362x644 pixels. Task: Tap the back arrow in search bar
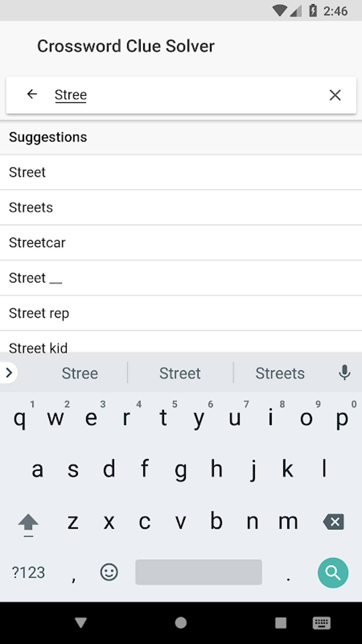pos(32,94)
